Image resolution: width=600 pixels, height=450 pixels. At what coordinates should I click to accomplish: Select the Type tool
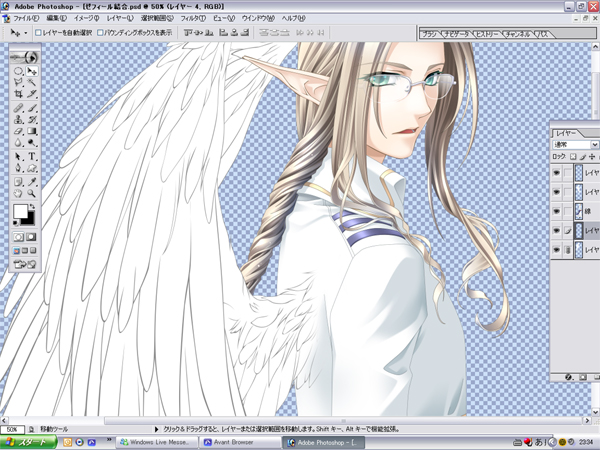32,157
